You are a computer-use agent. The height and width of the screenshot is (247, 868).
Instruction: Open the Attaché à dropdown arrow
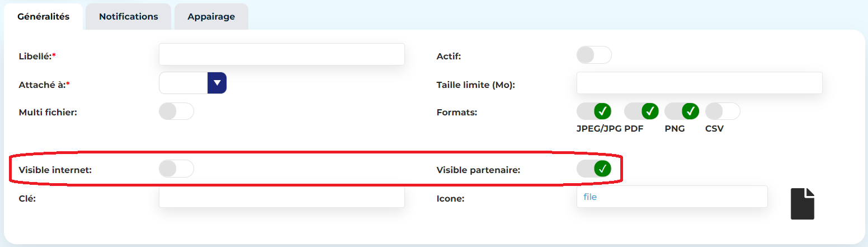[217, 83]
